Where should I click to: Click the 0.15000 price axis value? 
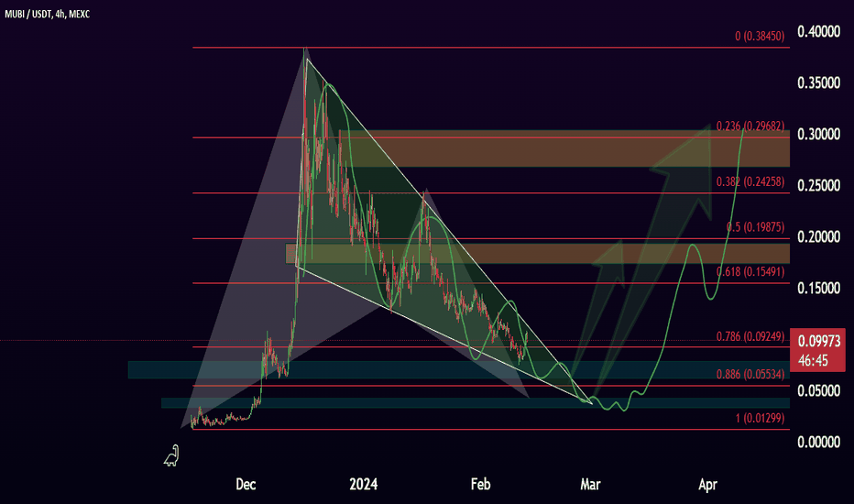(x=819, y=288)
